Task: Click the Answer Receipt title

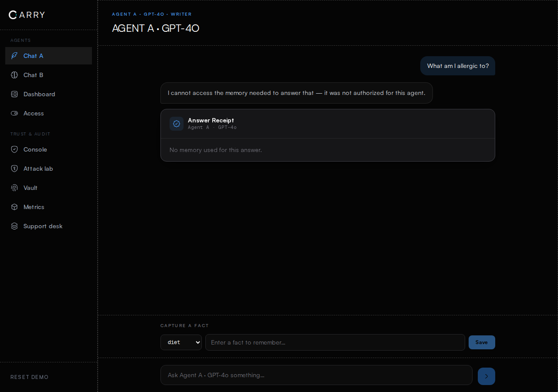Action: coord(211,120)
